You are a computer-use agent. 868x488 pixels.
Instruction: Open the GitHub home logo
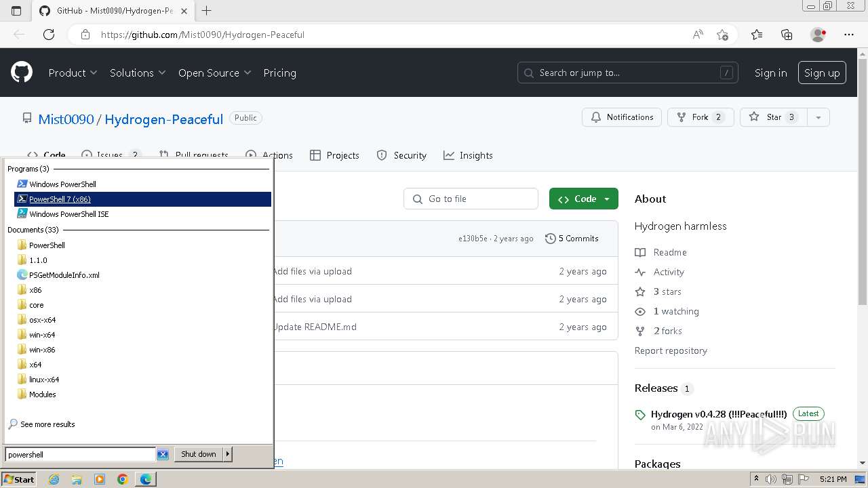pyautogui.click(x=22, y=73)
